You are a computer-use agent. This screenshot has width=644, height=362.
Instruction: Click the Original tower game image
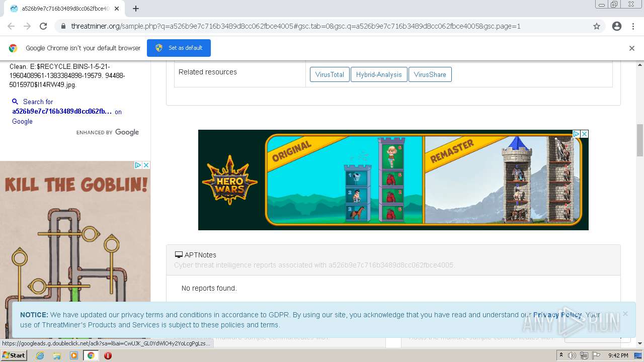[x=345, y=179]
